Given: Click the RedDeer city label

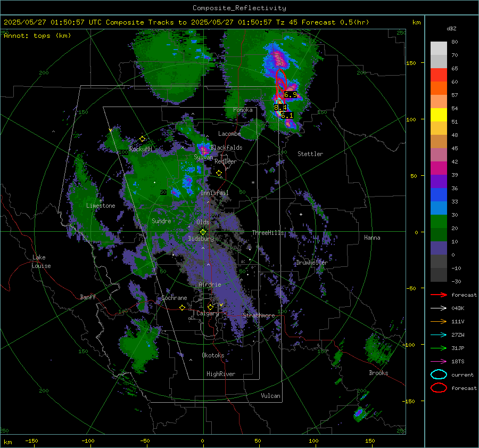Looking at the screenshot, I should tap(226, 161).
